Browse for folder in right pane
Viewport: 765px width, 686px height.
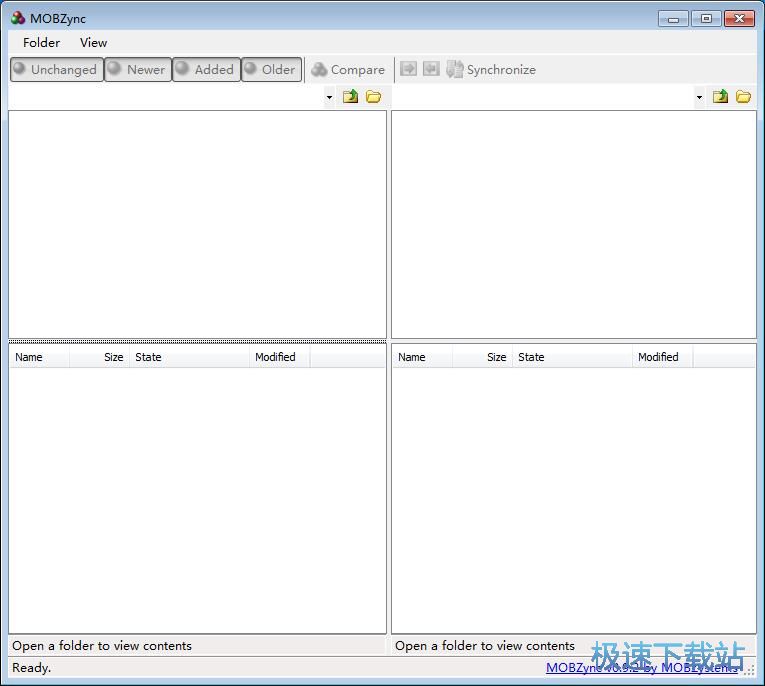[743, 97]
